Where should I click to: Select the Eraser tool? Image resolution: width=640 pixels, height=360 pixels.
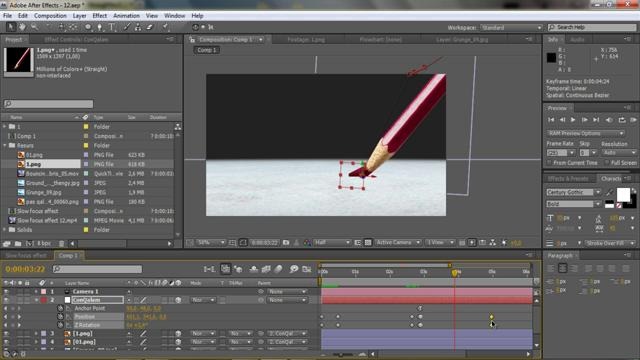(150, 27)
